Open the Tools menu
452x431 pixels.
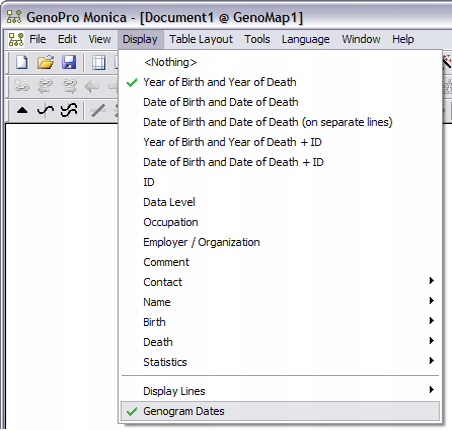257,39
